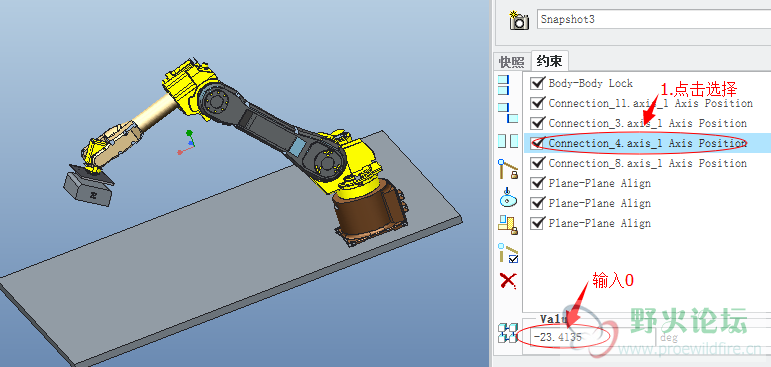Click the cam-like body lock icon
The image size is (771, 367).
point(508,197)
